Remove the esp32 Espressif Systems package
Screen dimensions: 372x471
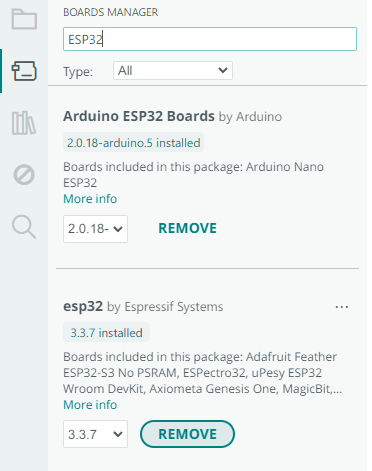(187, 434)
